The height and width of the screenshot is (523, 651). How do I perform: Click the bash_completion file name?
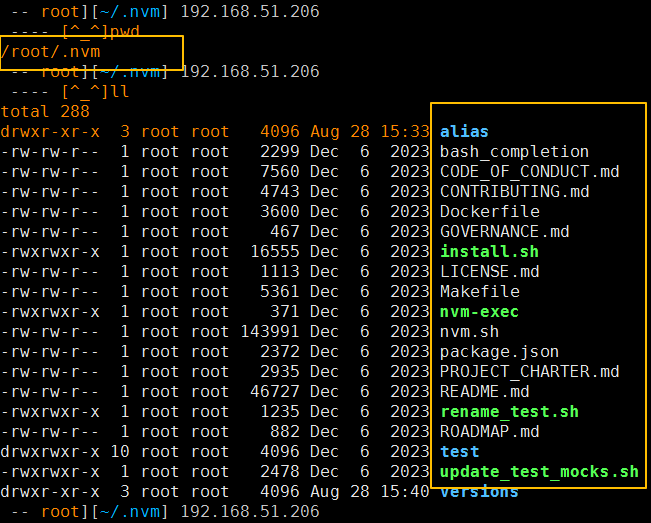(514, 151)
